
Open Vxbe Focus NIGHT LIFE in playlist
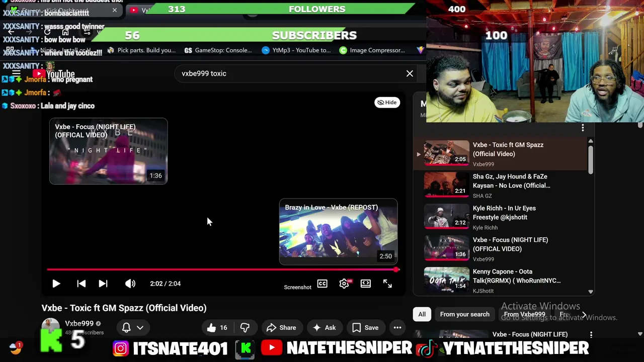501,248
